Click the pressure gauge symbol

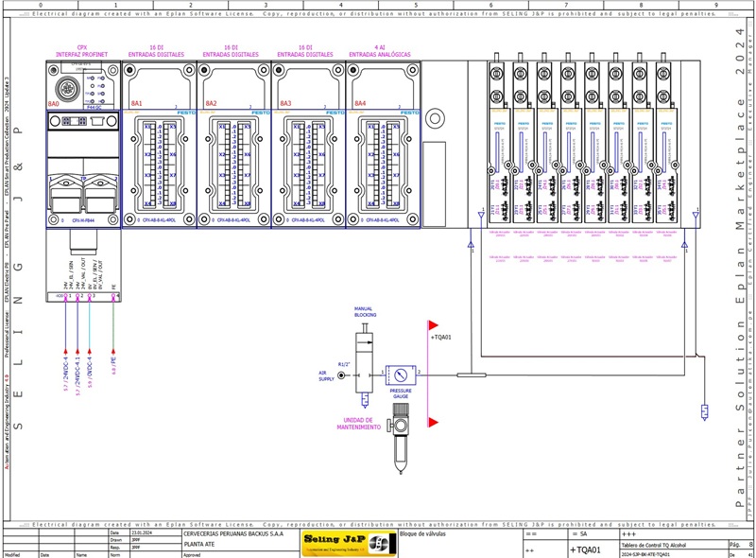(x=401, y=375)
